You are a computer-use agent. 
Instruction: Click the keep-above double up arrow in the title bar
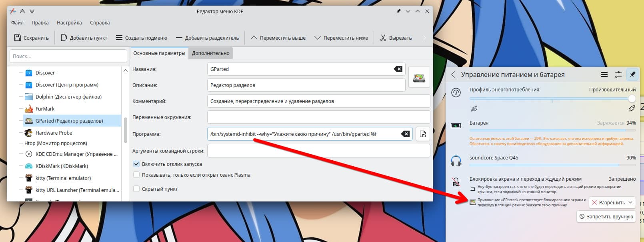(23, 11)
